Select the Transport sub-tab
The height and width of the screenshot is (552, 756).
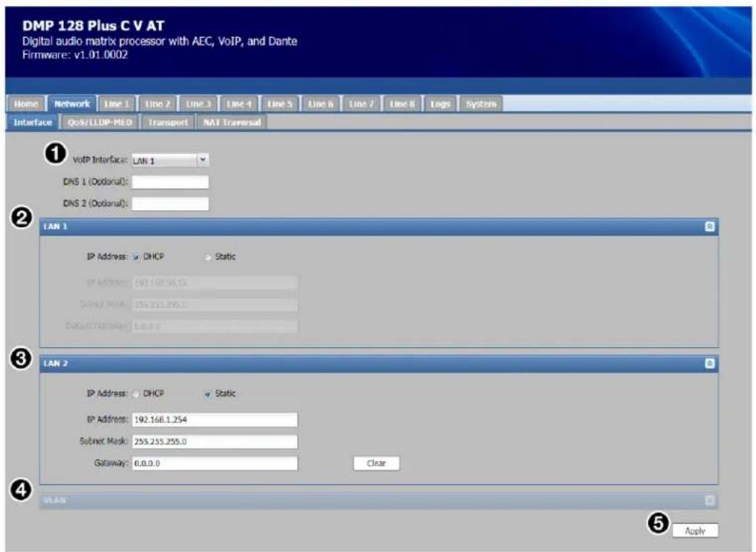(168, 122)
